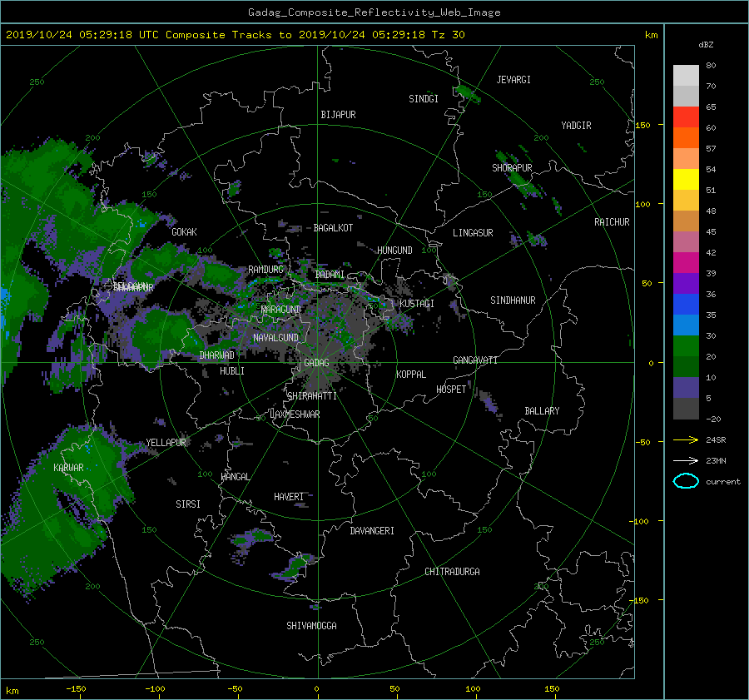The height and width of the screenshot is (700, 749).
Task: Click the JEVARGI city label
Action: click(513, 80)
